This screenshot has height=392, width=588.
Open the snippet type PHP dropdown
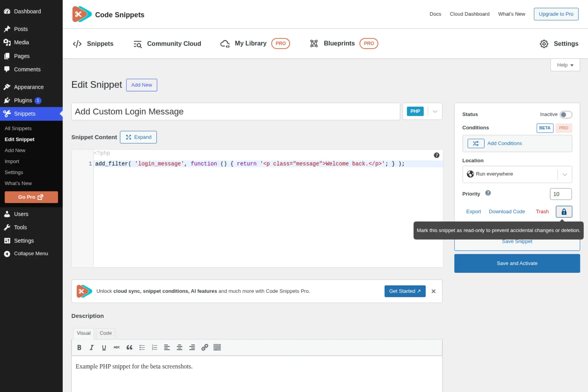pyautogui.click(x=422, y=111)
